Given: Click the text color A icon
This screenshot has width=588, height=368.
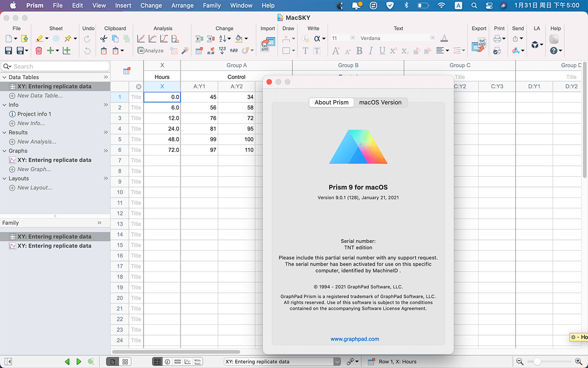Looking at the screenshot, I should pyautogui.click(x=444, y=38).
